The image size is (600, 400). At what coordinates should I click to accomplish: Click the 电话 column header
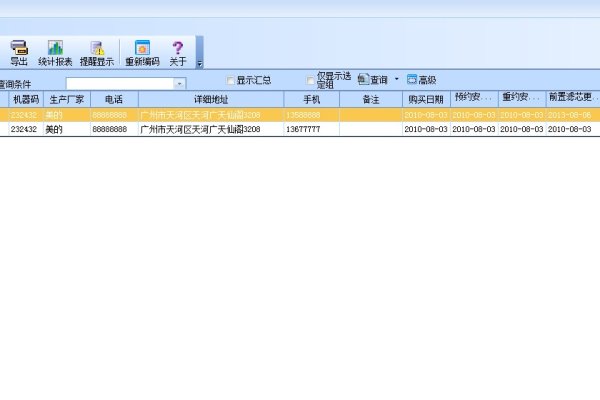pos(114,100)
